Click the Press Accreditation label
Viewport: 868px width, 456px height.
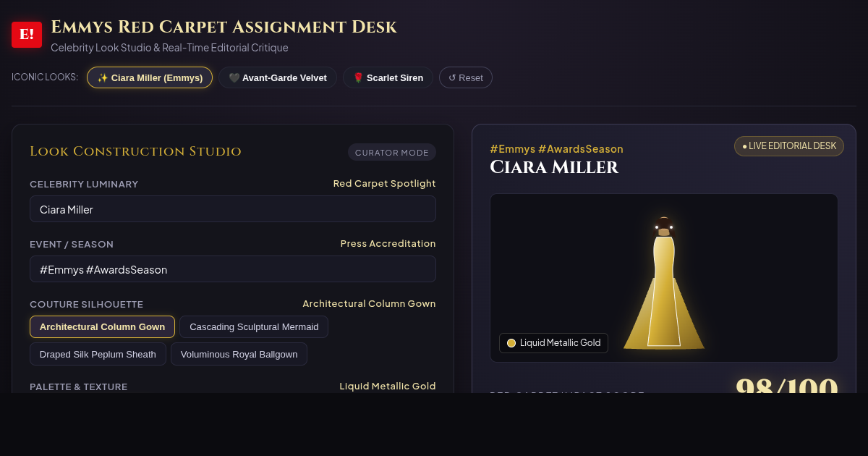click(x=388, y=244)
